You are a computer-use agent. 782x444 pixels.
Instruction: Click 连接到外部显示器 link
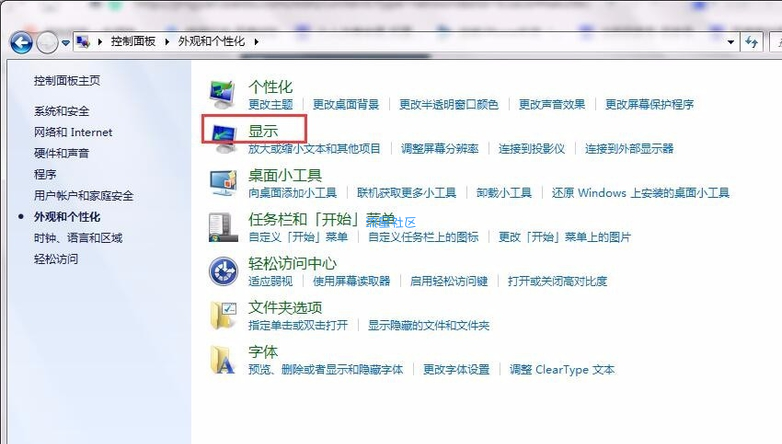click(629, 148)
